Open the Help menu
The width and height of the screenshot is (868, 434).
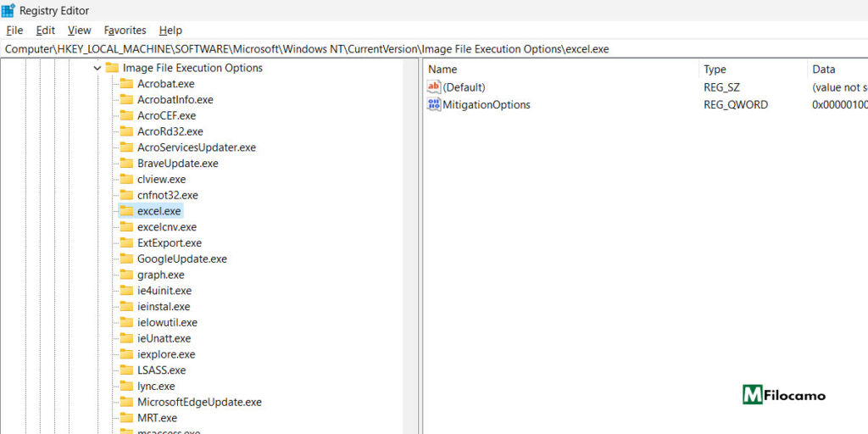(170, 31)
